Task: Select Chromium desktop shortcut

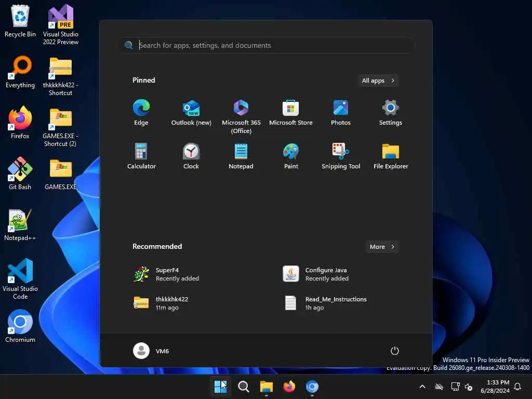Action: (x=20, y=326)
